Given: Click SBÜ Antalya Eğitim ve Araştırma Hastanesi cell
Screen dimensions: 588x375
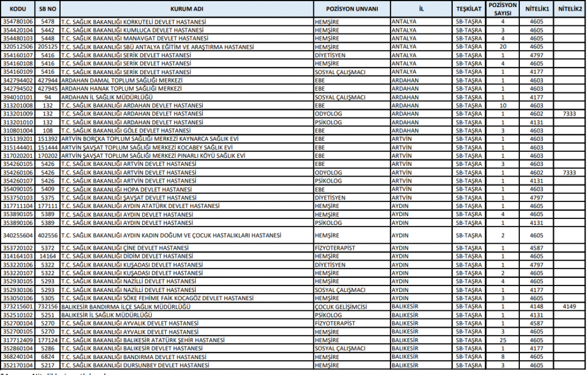Looking at the screenshot, I should click(187, 47).
